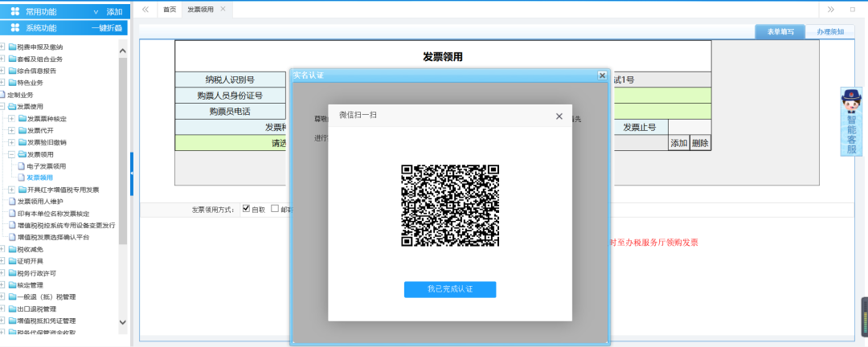This screenshot has width=868, height=347.
Task: Expand the 证明开具 node
Action: (x=2, y=261)
